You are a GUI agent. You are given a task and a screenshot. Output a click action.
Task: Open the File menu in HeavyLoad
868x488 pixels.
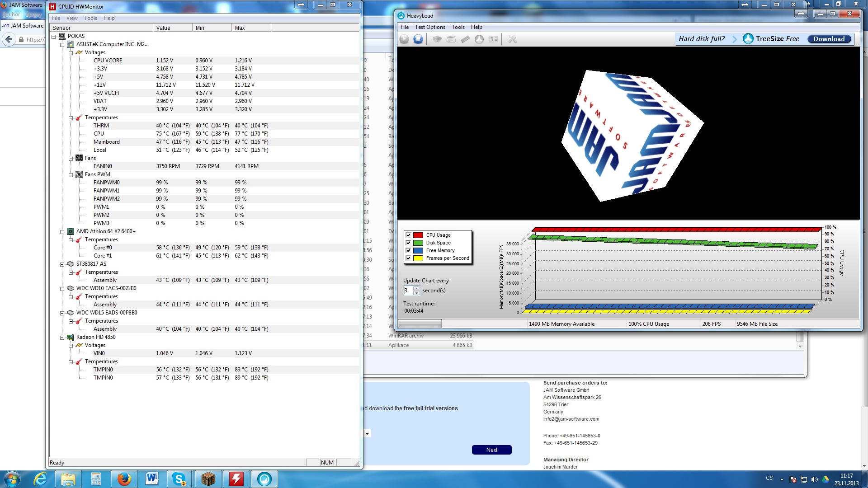(405, 27)
